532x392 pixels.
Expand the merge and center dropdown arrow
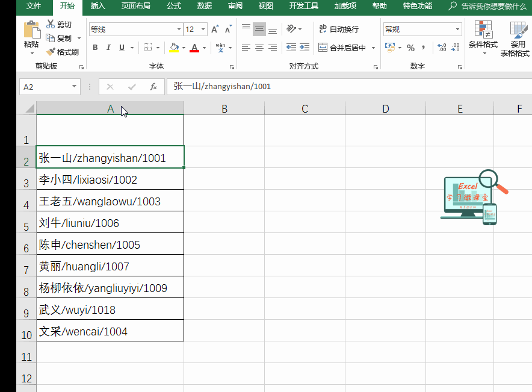click(x=373, y=48)
